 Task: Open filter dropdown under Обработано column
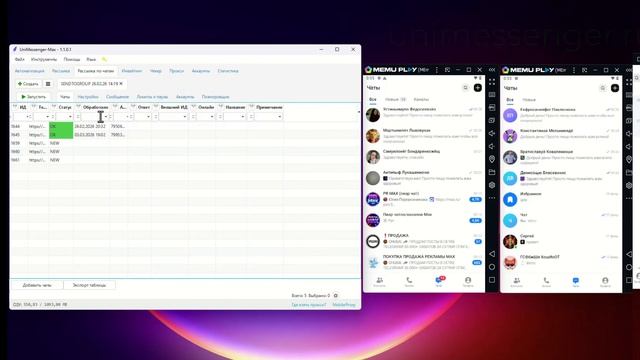click(x=106, y=117)
